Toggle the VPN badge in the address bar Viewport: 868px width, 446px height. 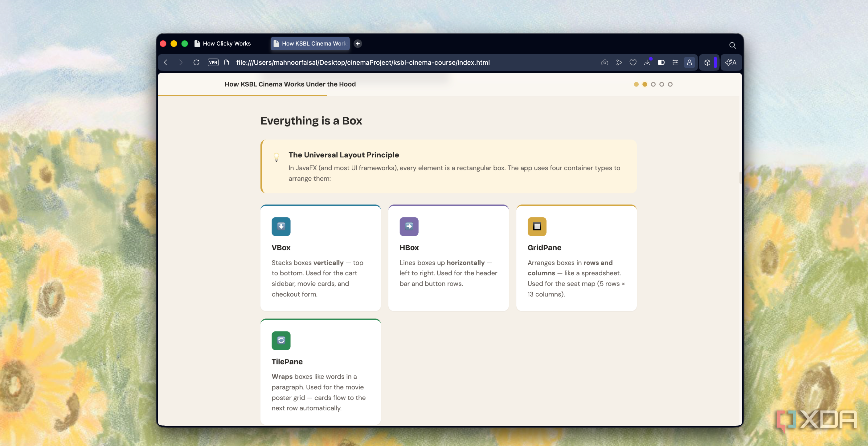(x=213, y=62)
